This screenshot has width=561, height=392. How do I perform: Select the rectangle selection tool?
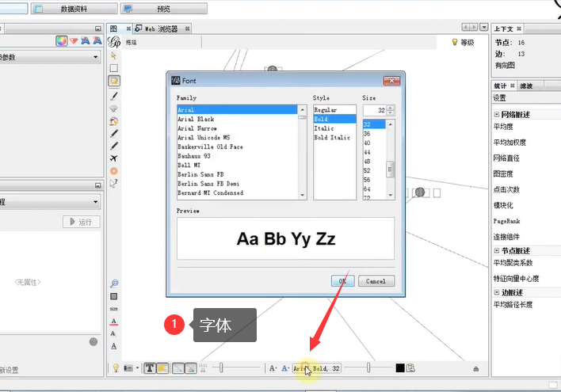tap(114, 68)
